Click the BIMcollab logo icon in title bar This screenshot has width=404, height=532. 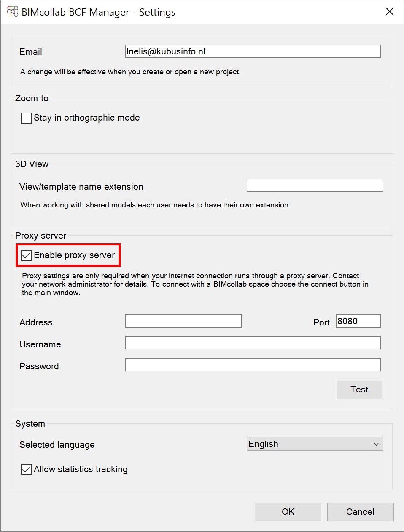[13, 12]
